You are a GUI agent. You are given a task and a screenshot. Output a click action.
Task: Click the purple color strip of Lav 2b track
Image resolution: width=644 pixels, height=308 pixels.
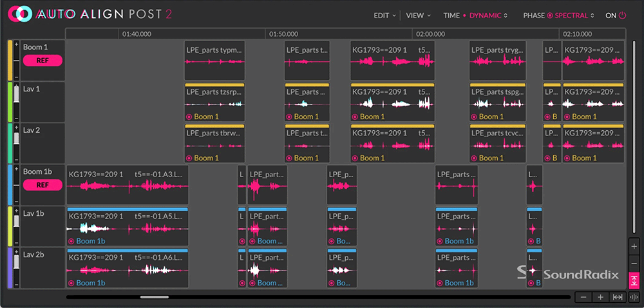click(10, 267)
